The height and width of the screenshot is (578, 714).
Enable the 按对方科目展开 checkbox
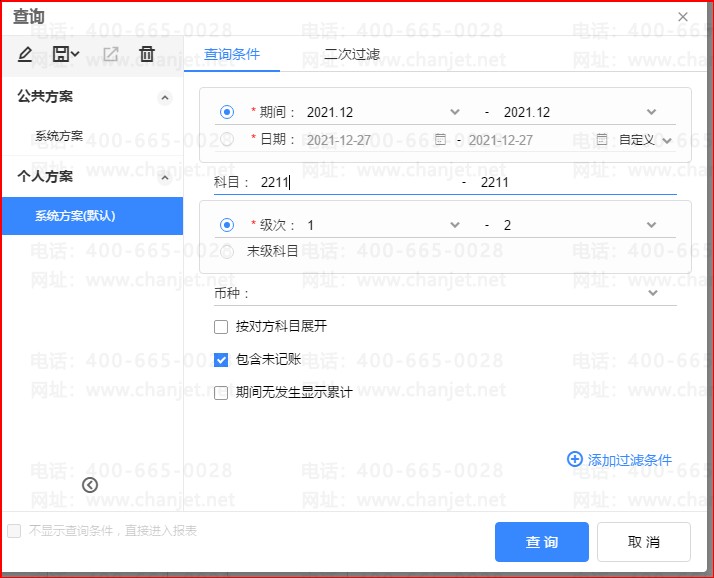(222, 326)
